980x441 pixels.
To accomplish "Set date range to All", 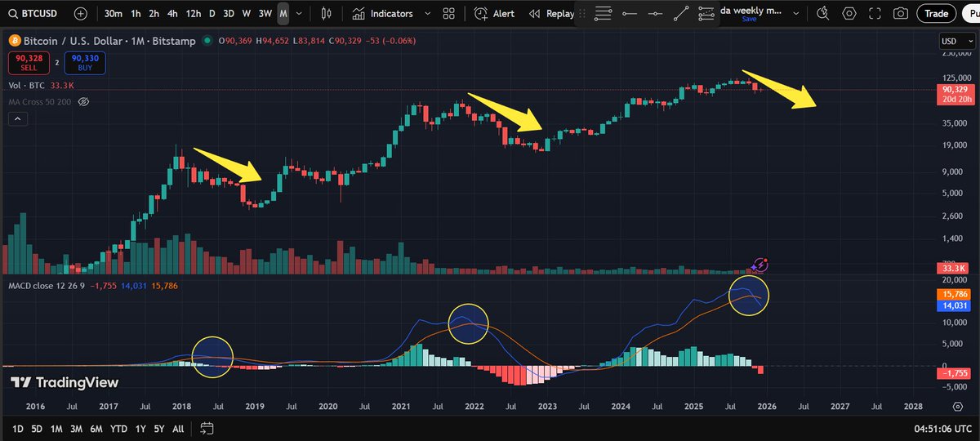I will coord(178,429).
